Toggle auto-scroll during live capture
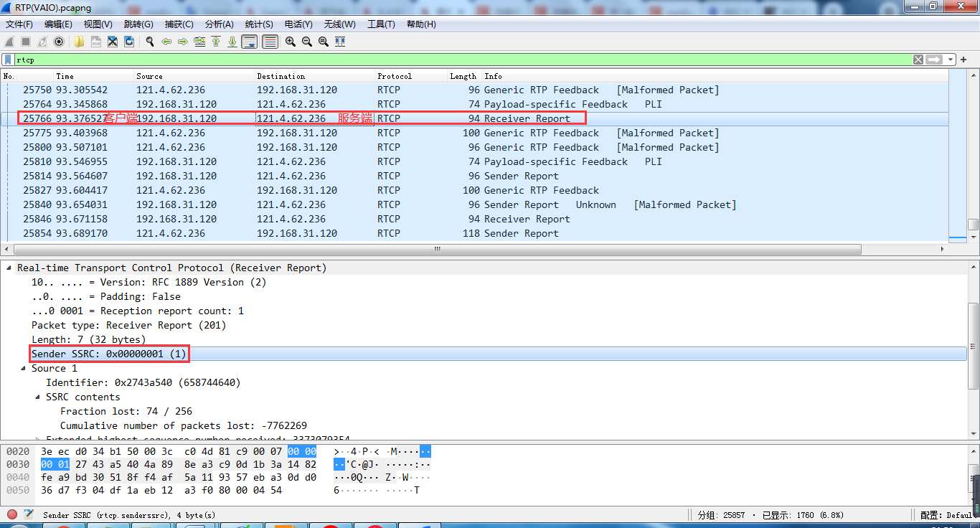The width and height of the screenshot is (980, 528). tap(250, 42)
